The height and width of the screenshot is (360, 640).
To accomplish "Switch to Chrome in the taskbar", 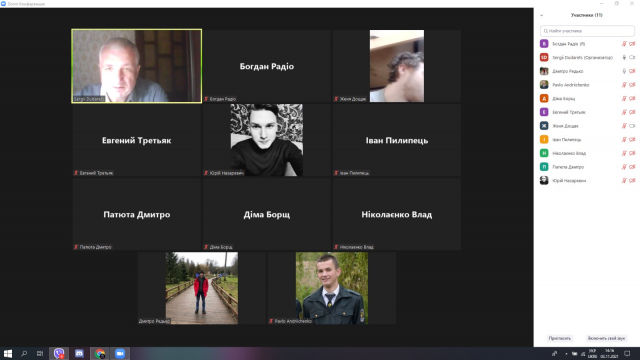I will pyautogui.click(x=100, y=353).
